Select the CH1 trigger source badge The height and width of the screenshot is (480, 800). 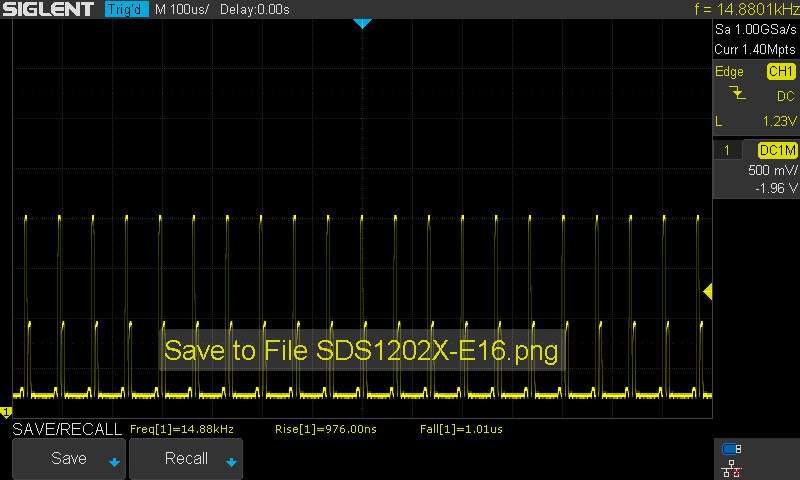click(781, 71)
